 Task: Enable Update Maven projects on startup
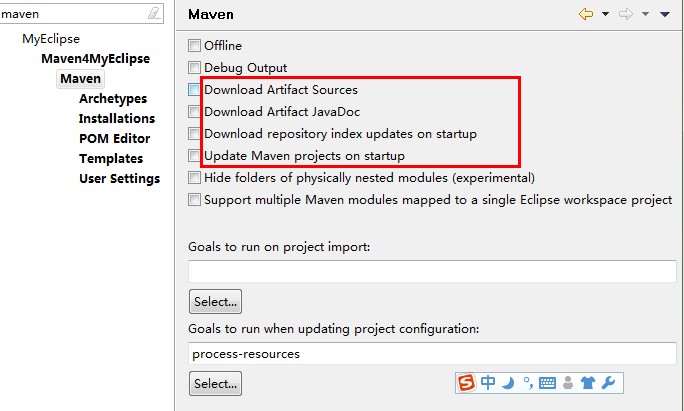tap(194, 155)
